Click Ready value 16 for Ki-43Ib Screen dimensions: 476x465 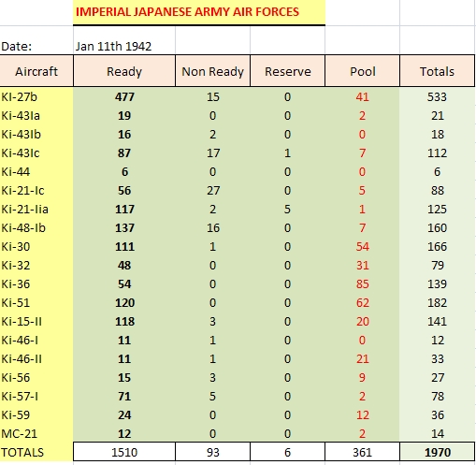pos(124,135)
